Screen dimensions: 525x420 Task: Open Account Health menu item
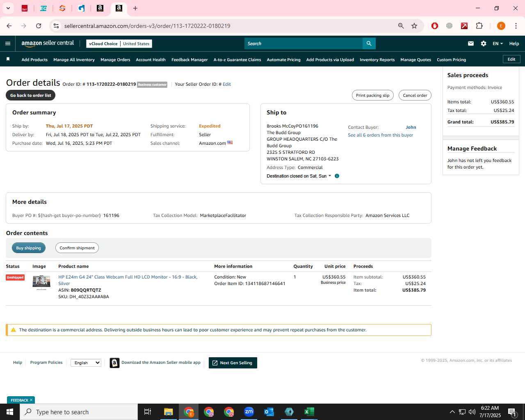(x=151, y=59)
